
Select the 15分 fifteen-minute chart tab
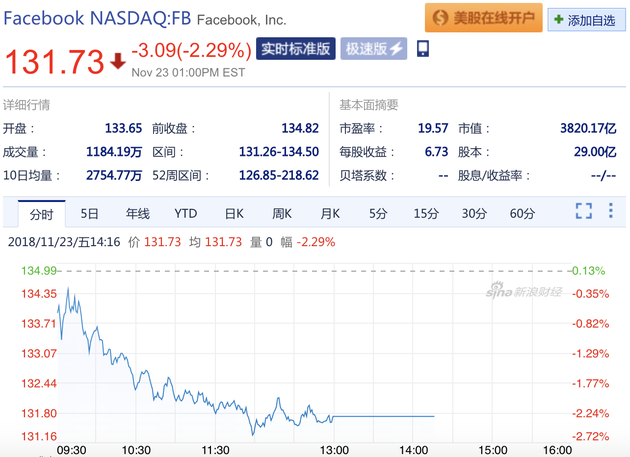(x=426, y=213)
